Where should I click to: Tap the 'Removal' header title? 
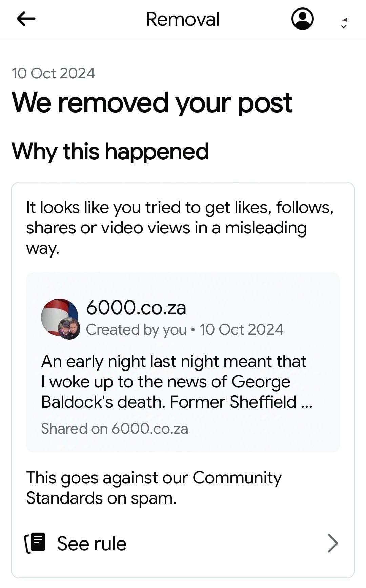(x=183, y=19)
